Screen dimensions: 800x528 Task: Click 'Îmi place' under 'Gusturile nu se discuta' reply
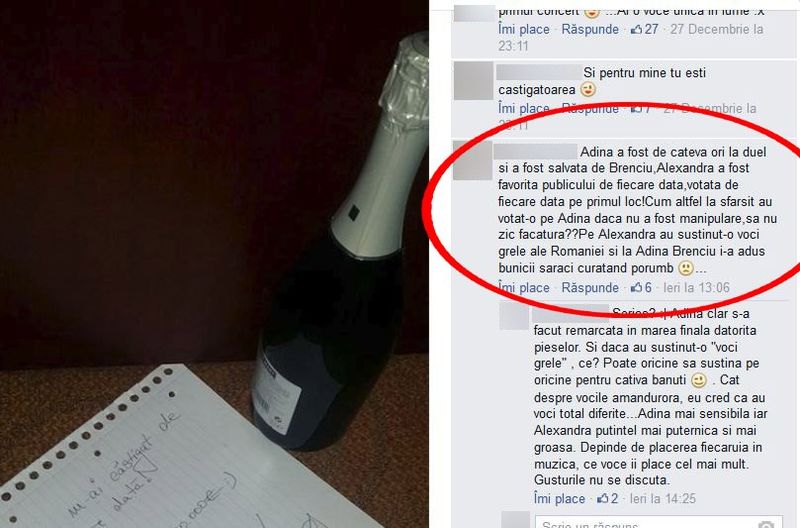click(559, 498)
